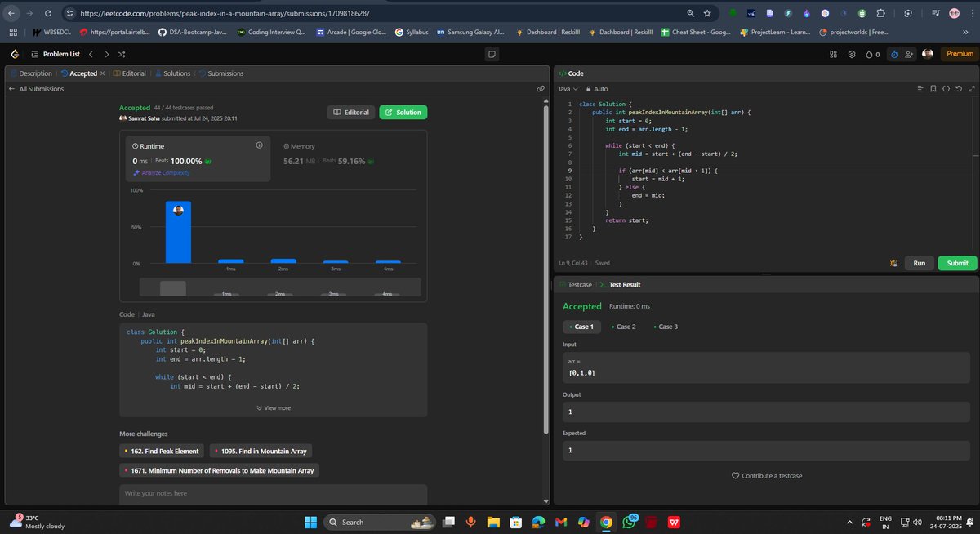Expand code with View more
This screenshot has height=534, width=980.
274,407
